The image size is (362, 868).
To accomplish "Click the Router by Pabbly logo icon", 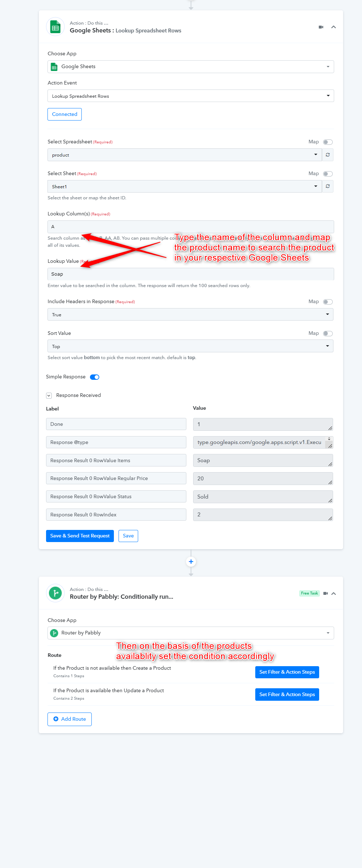I will 55,593.
